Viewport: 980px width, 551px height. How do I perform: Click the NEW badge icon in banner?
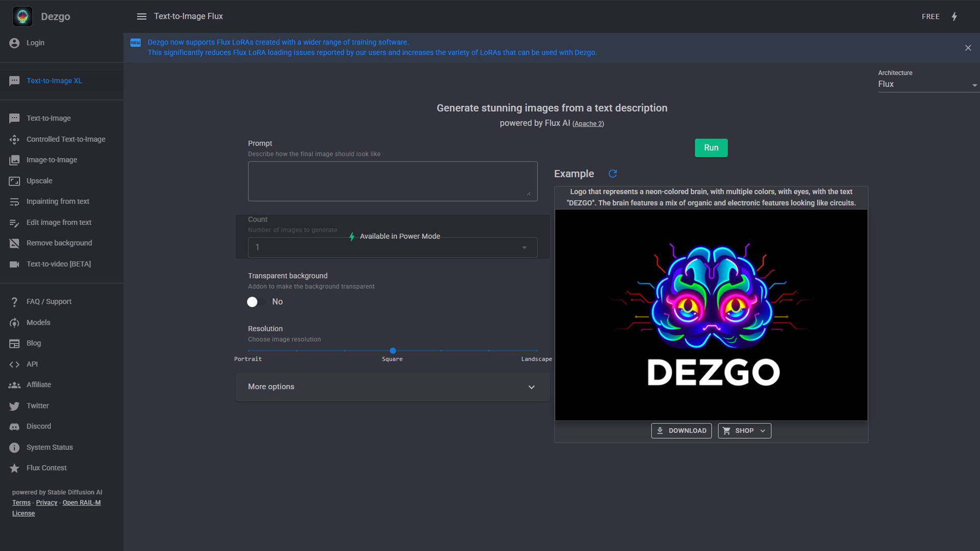tap(135, 43)
